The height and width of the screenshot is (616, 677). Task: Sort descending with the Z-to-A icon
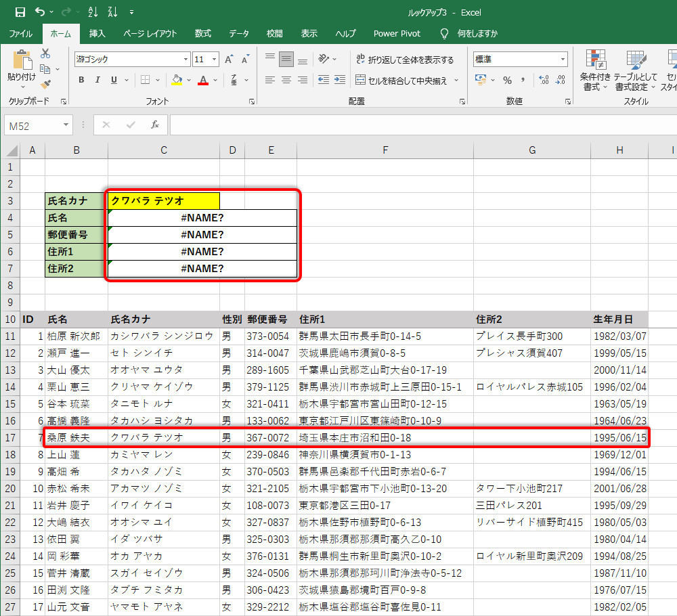112,12
